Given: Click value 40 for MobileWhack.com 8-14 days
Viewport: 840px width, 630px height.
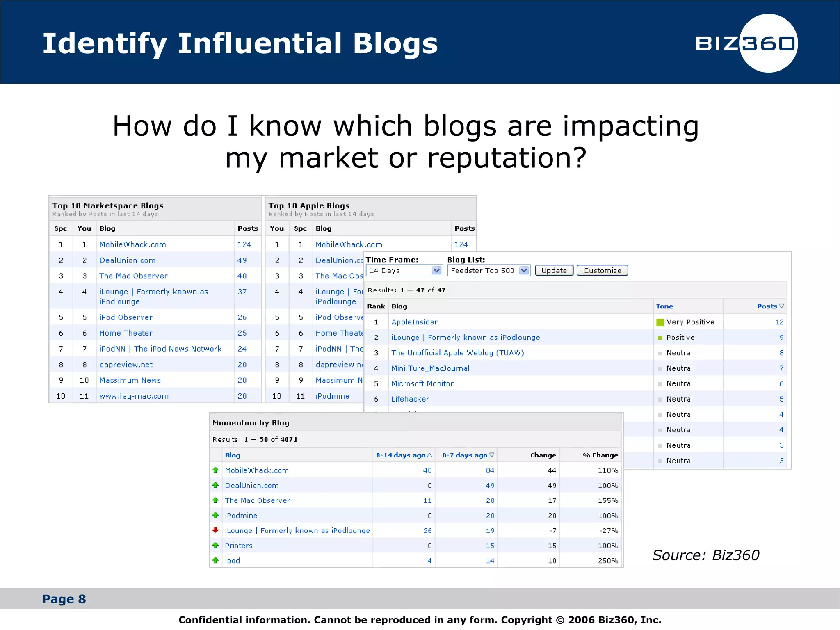Looking at the screenshot, I should click(427, 470).
